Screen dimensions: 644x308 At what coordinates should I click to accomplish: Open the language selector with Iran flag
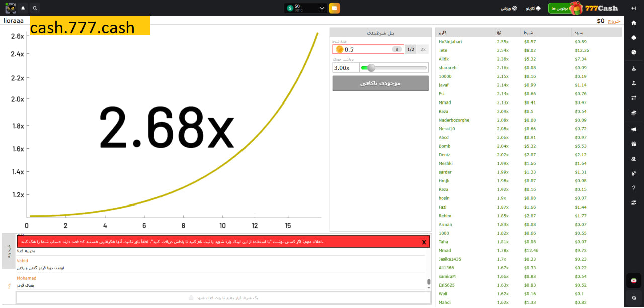coord(634,280)
